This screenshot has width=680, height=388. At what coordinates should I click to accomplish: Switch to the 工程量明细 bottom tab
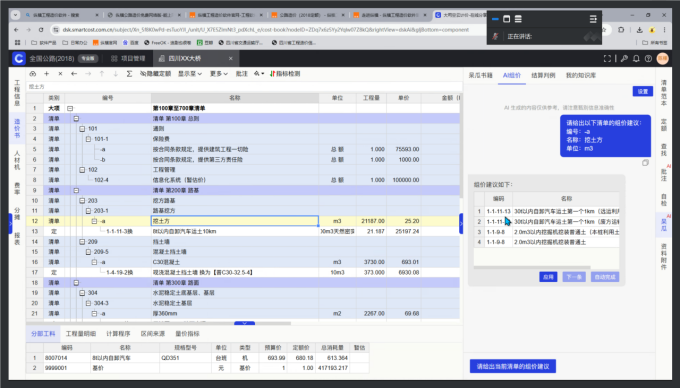(x=81, y=334)
